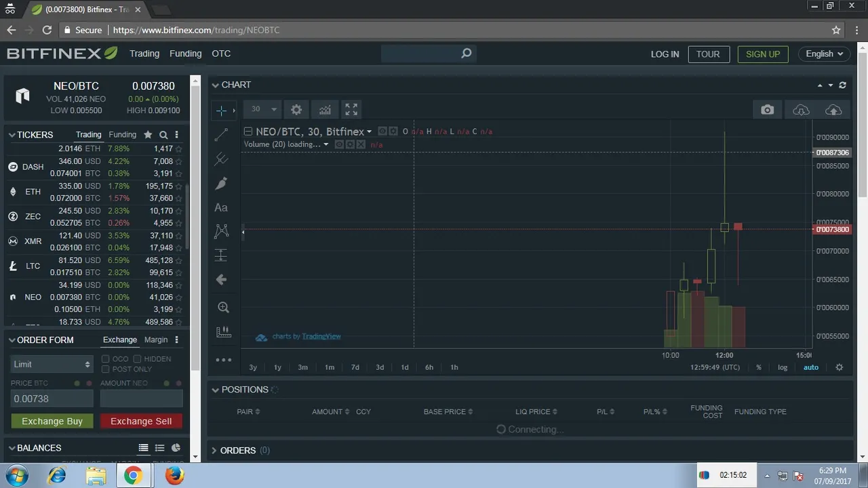Select the measure ruler tool
Screen dimensions: 868x488
click(223, 332)
